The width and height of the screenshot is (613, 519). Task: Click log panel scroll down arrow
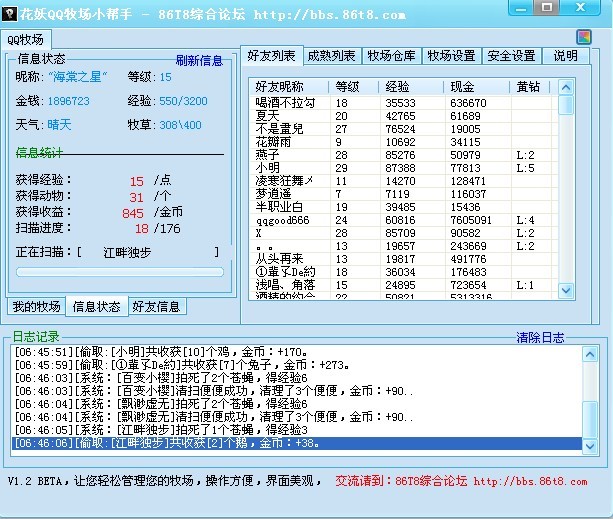pos(590,446)
